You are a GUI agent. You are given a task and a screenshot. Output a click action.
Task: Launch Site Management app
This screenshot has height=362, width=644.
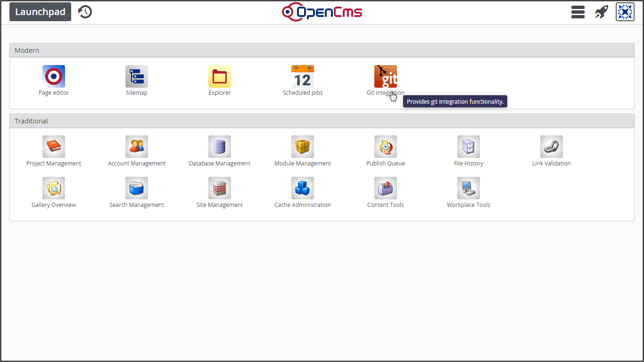point(220,189)
